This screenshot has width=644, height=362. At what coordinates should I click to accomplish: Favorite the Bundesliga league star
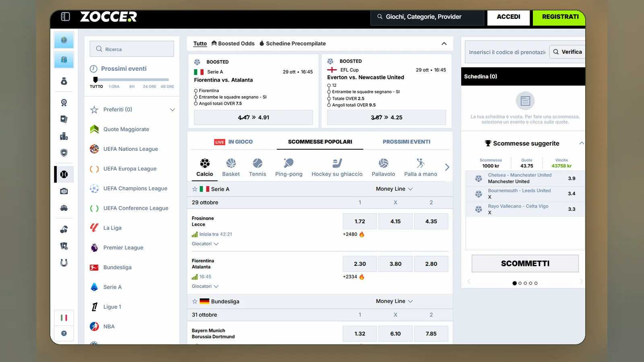(195, 301)
